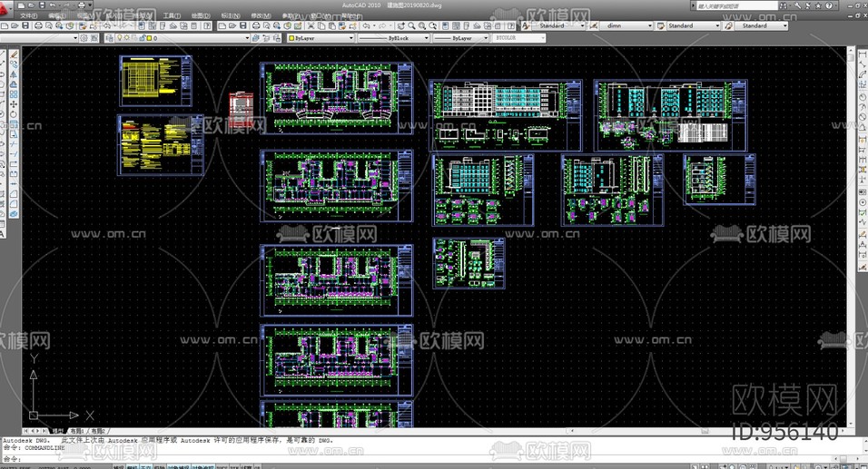
Task: Toggle 正交 ortho mode in status bar
Action: point(145,467)
